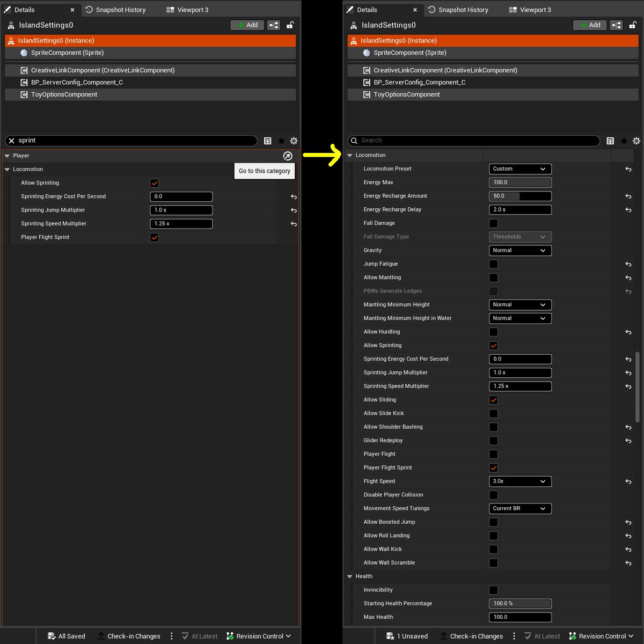Adjust the Energy Max 100.0 slider field
The image size is (644, 644).
pyautogui.click(x=520, y=182)
